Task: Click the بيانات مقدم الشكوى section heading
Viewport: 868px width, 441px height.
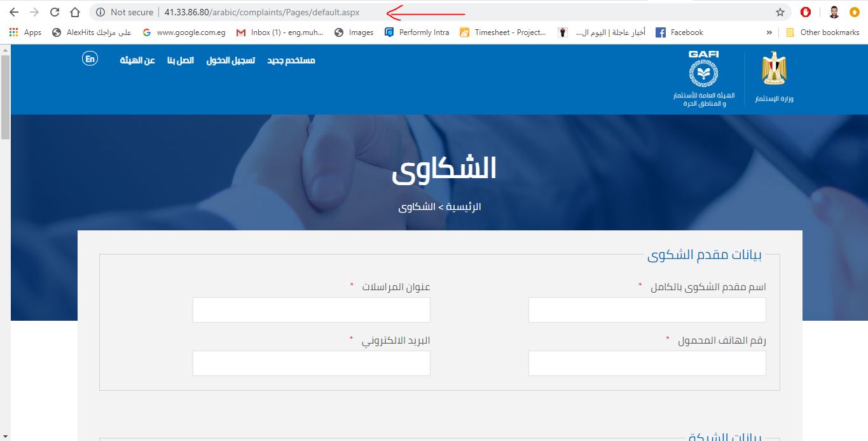Action: 704,255
